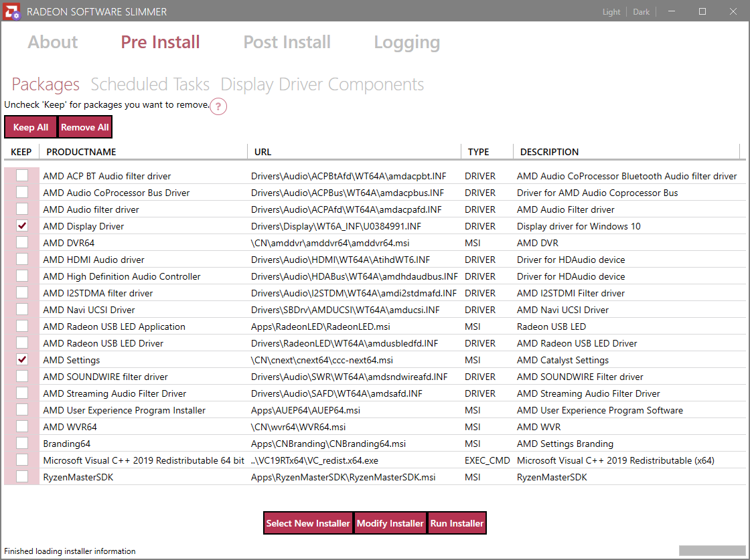Screen dimensions: 750x560
Task: Click 'Branding64' product name cell
Action: click(66, 444)
